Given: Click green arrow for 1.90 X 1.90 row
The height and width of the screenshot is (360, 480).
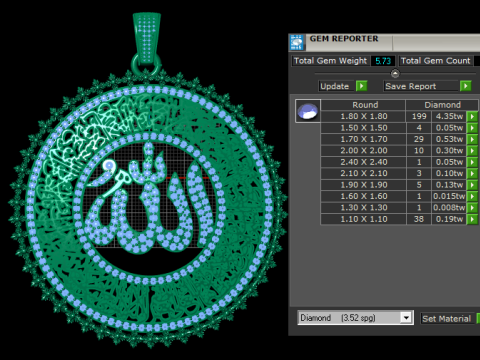Looking at the screenshot, I should [472, 185].
